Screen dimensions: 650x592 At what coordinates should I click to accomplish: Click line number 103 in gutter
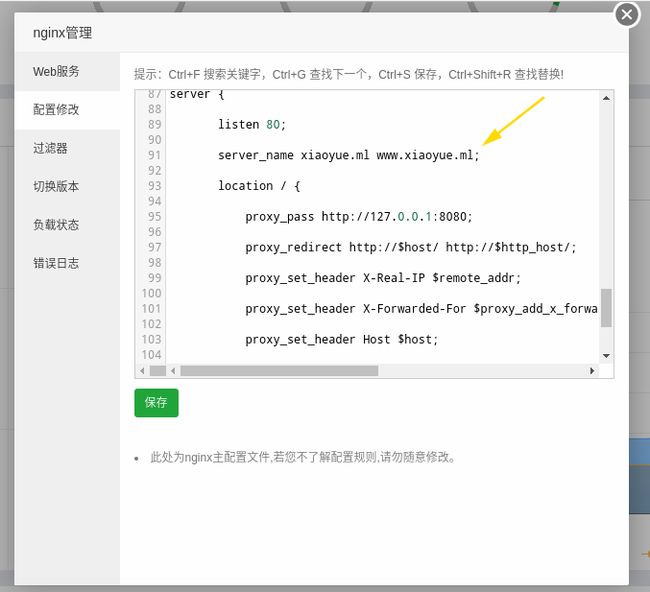point(151,339)
